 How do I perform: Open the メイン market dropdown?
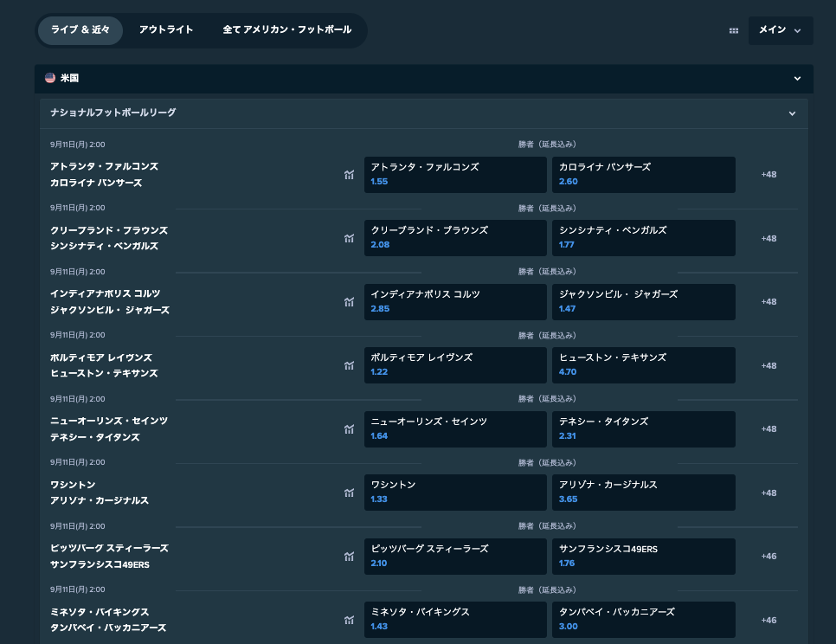[x=781, y=30]
